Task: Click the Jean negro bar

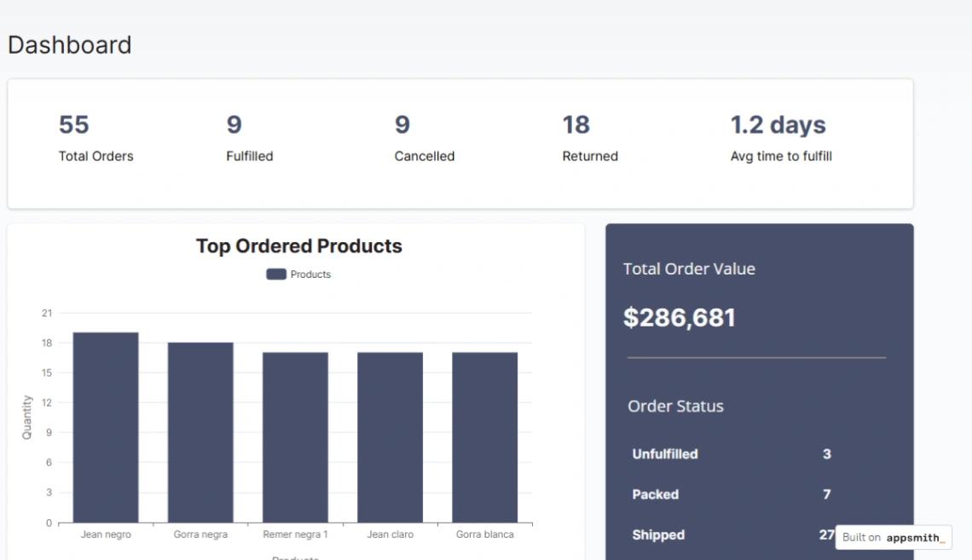Action: [x=106, y=427]
